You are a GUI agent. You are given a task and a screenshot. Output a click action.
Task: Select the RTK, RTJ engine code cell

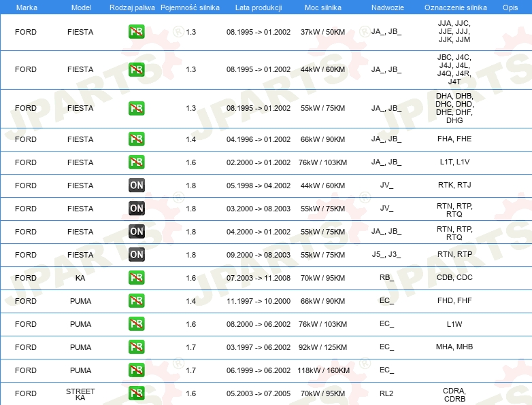[454, 185]
